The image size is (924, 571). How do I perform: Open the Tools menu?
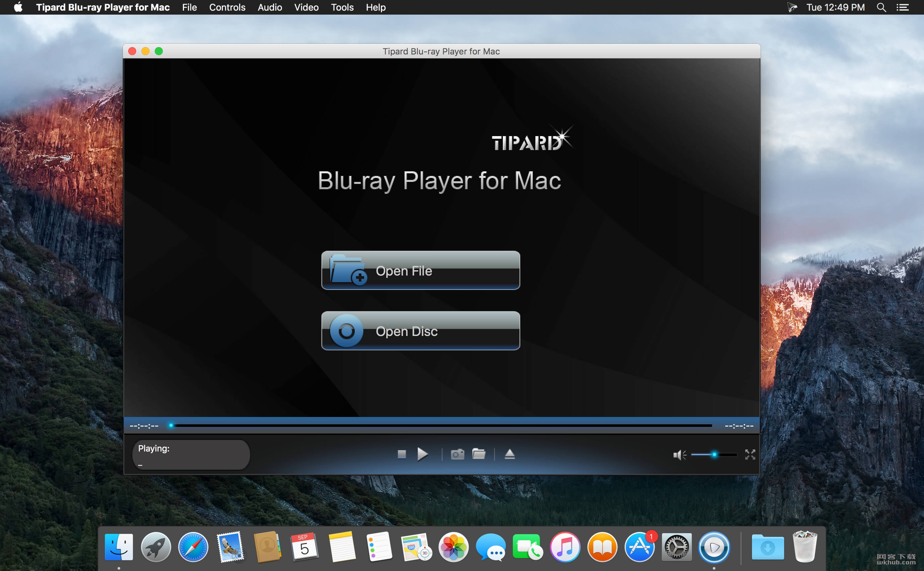[342, 7]
